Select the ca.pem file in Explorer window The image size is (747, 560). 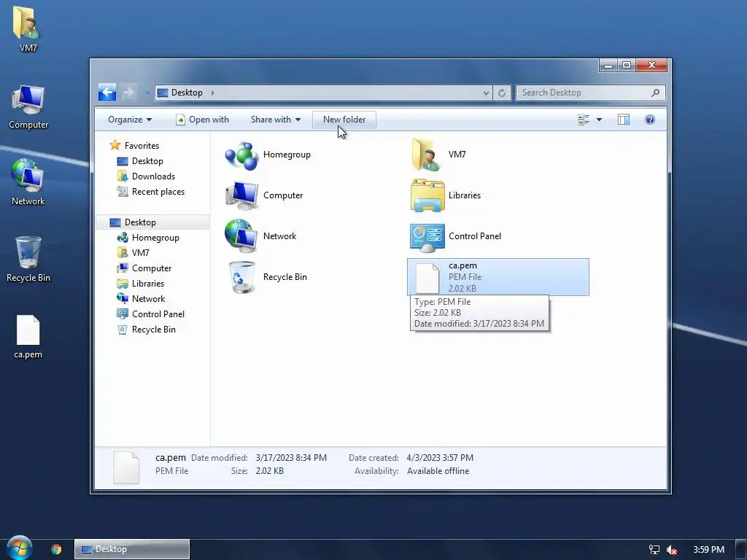pos(498,277)
